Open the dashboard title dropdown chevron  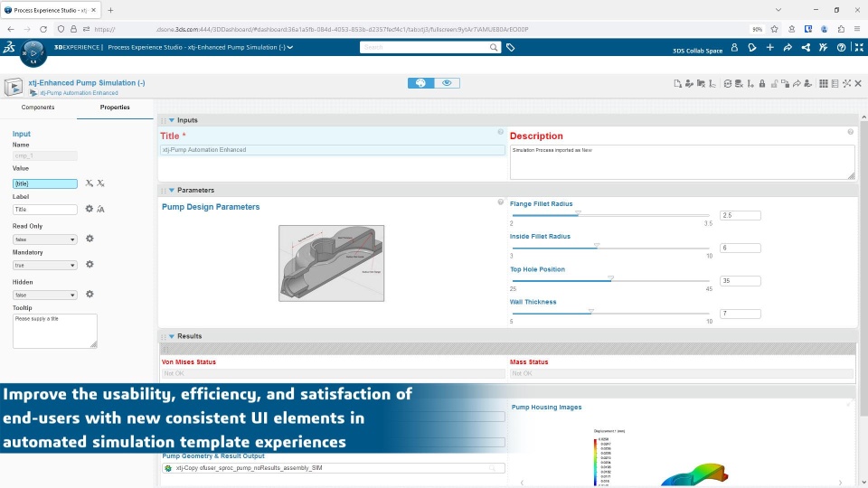[x=290, y=48]
